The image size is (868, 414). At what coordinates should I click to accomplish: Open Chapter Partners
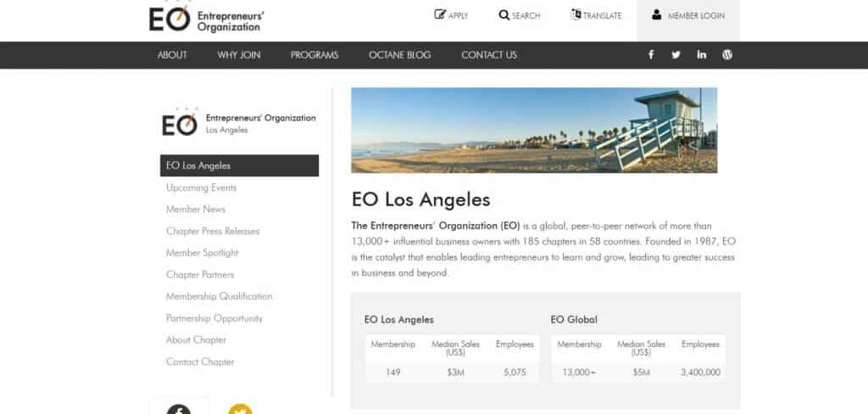coord(200,274)
